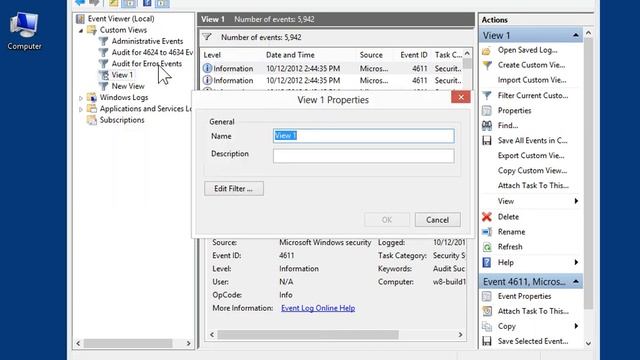Expand the Windows Logs node
The image size is (640, 360).
(81, 98)
